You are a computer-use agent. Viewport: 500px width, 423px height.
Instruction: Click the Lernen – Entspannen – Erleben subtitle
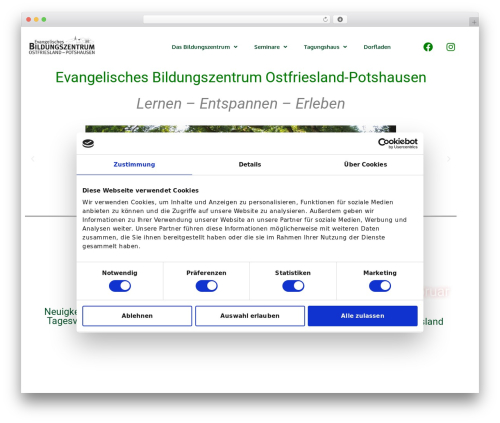coord(240,104)
